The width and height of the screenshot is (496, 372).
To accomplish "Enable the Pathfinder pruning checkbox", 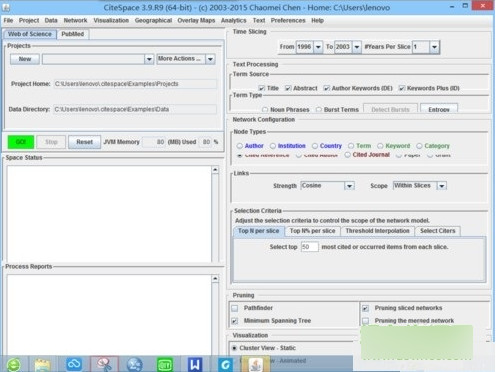I will [235, 308].
